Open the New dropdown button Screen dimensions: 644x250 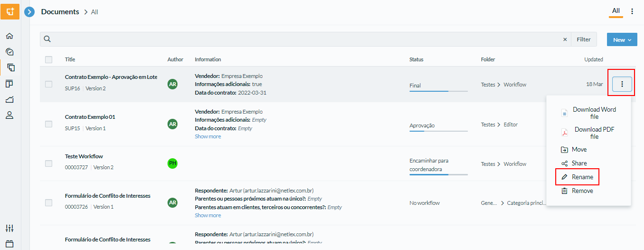(622, 39)
